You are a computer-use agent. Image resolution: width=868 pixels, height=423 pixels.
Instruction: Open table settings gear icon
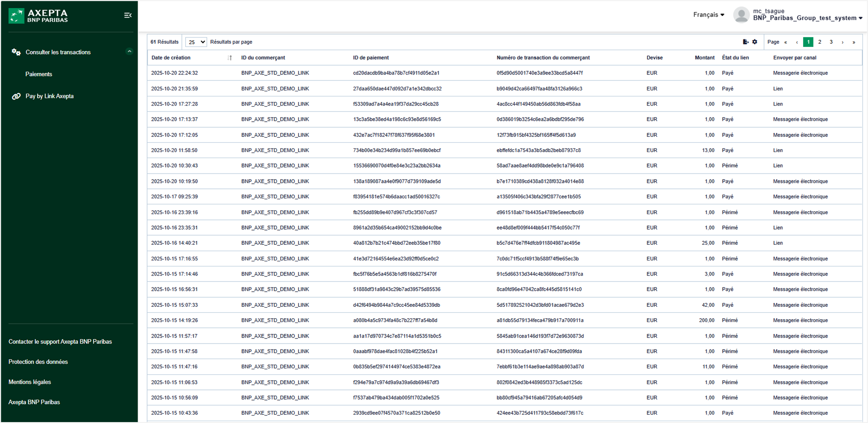(x=755, y=42)
